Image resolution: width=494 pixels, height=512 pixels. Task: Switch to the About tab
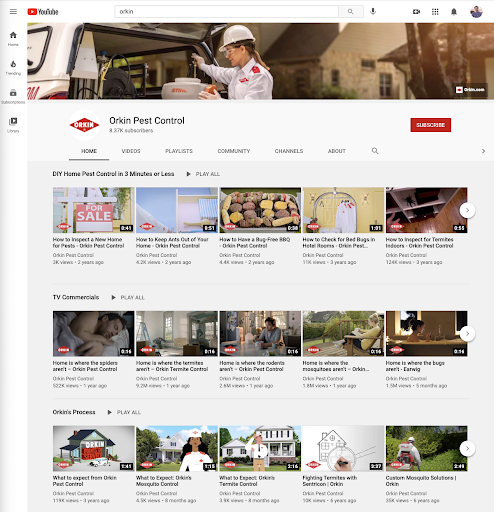tap(337, 151)
